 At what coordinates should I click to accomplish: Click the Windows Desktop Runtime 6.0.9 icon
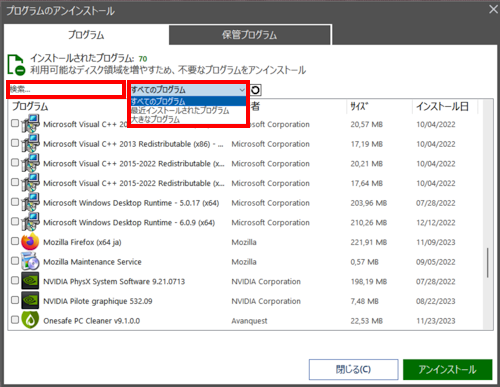click(x=30, y=222)
